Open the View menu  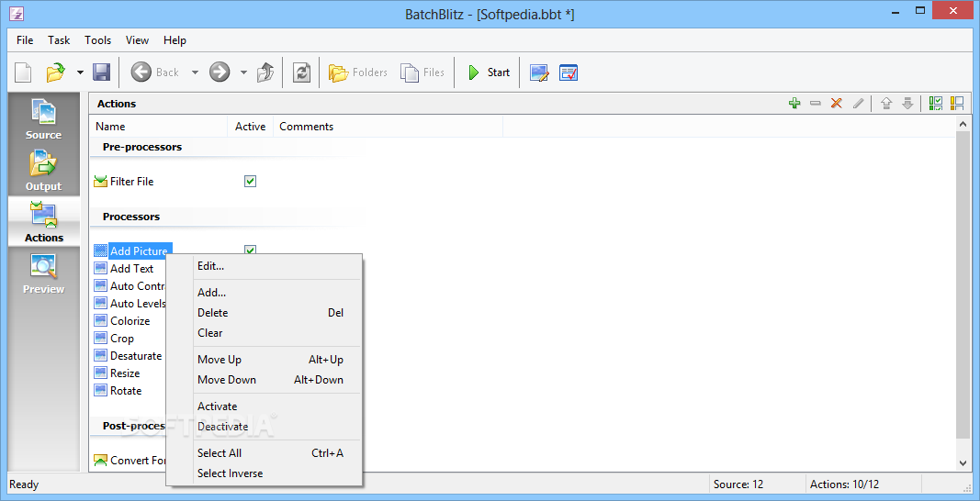pyautogui.click(x=137, y=40)
